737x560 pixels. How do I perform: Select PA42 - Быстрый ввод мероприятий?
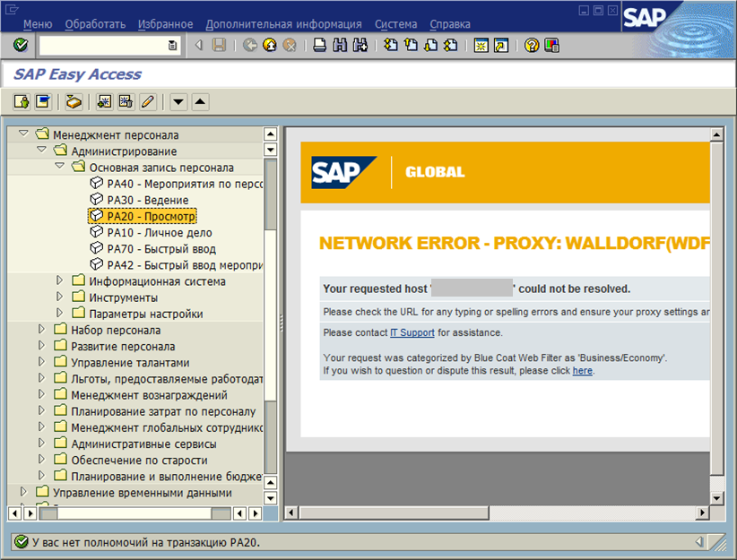[x=176, y=265]
